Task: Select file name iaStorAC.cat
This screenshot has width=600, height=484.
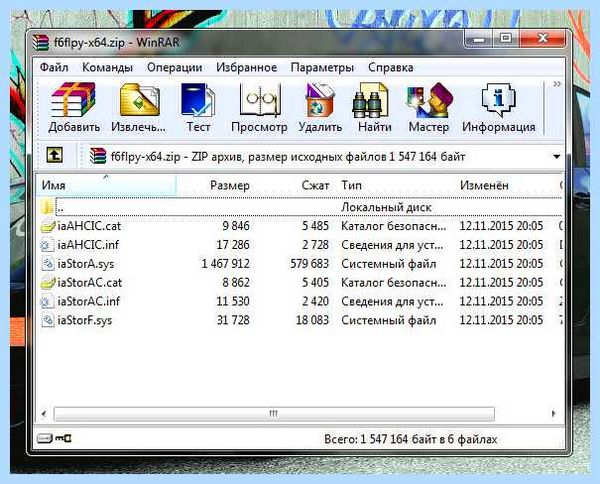Action: [90, 283]
